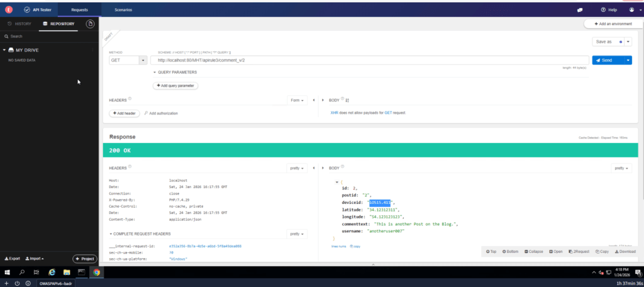Jump to Top of response

click(491, 252)
